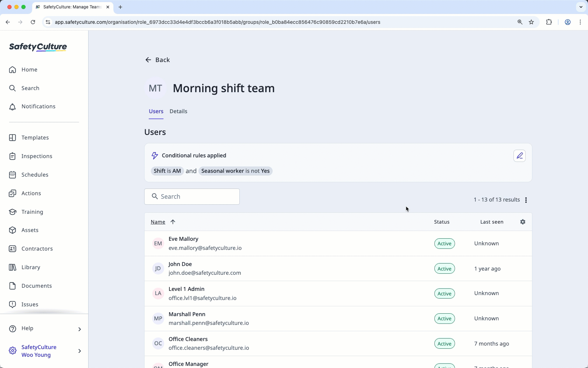Select the SafetyCulture browser tab

pyautogui.click(x=72, y=7)
